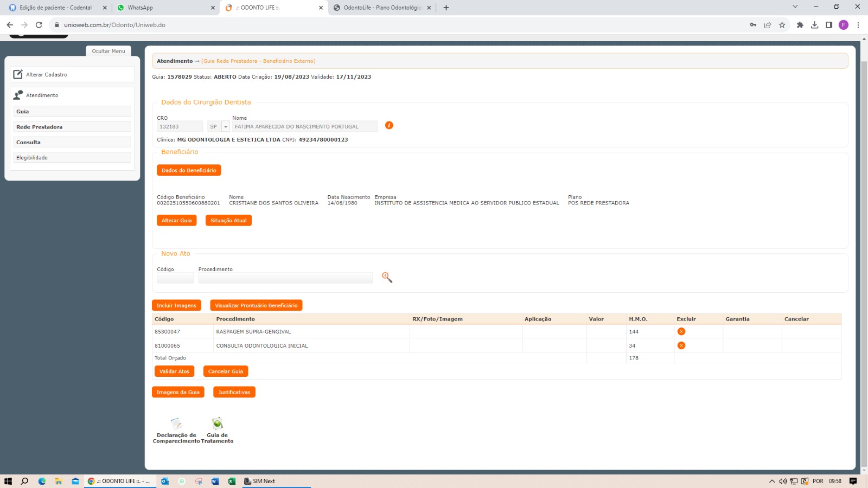The image size is (868, 488).
Task: Toggle the Chrome side panel icon
Action: click(x=829, y=25)
